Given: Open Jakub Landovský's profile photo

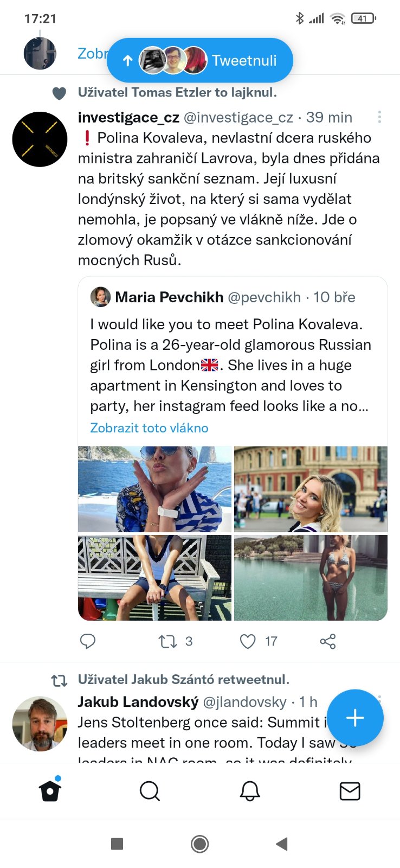Looking at the screenshot, I should tap(40, 724).
